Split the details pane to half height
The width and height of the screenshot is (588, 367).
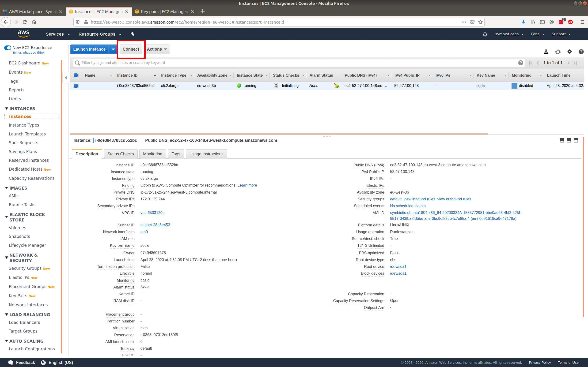(x=569, y=141)
